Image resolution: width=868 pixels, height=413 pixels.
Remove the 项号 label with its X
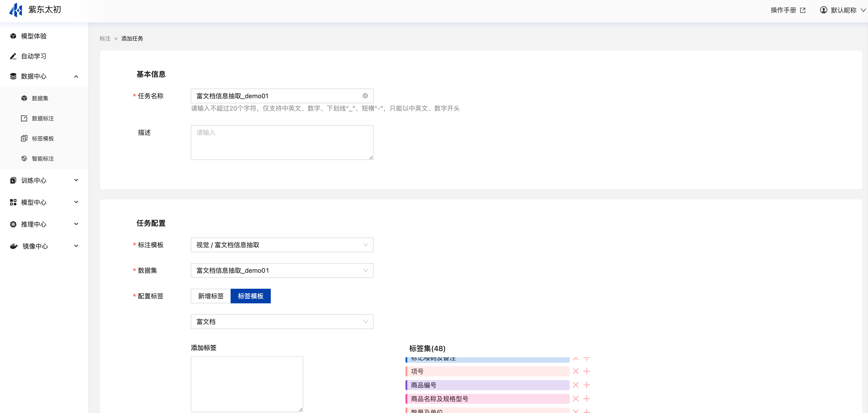[x=576, y=371]
